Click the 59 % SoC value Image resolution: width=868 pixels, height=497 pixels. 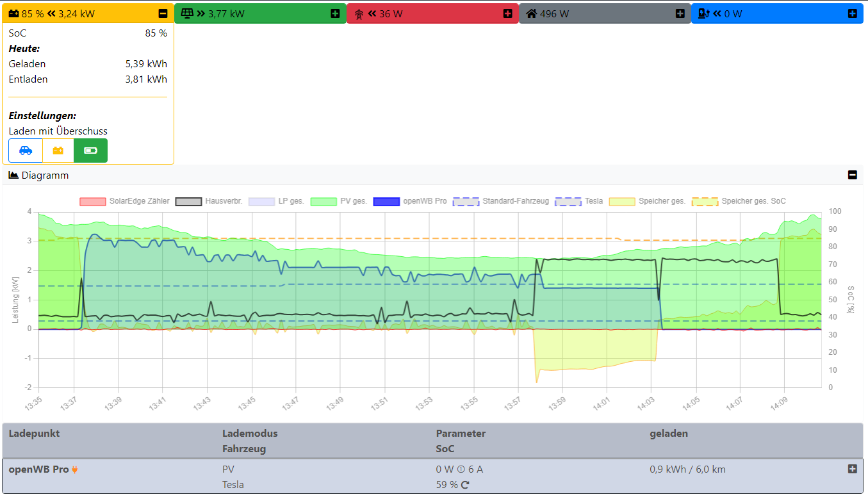tap(447, 485)
